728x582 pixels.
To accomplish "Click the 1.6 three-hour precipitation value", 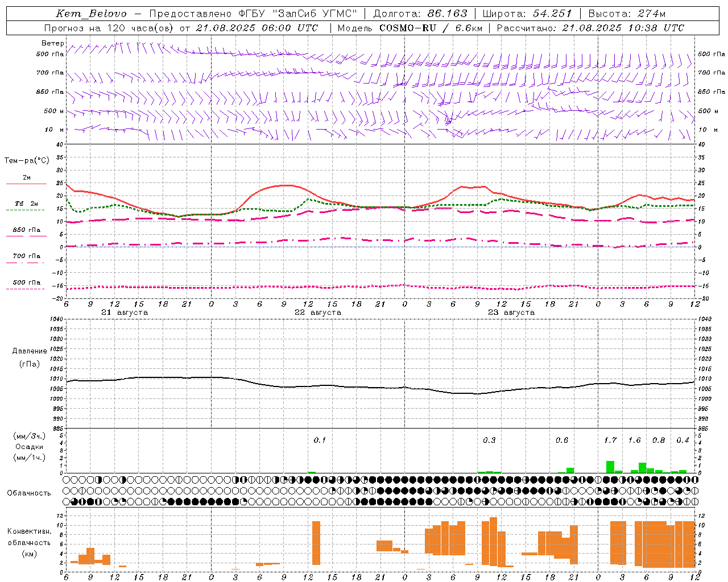I will click(634, 440).
